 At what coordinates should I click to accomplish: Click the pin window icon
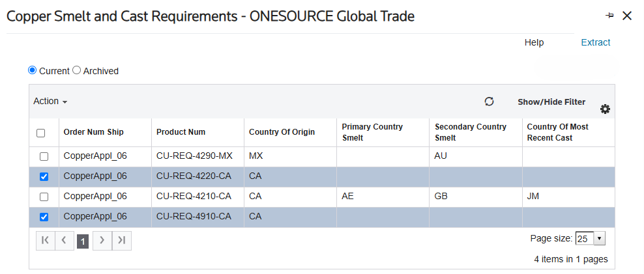(610, 16)
